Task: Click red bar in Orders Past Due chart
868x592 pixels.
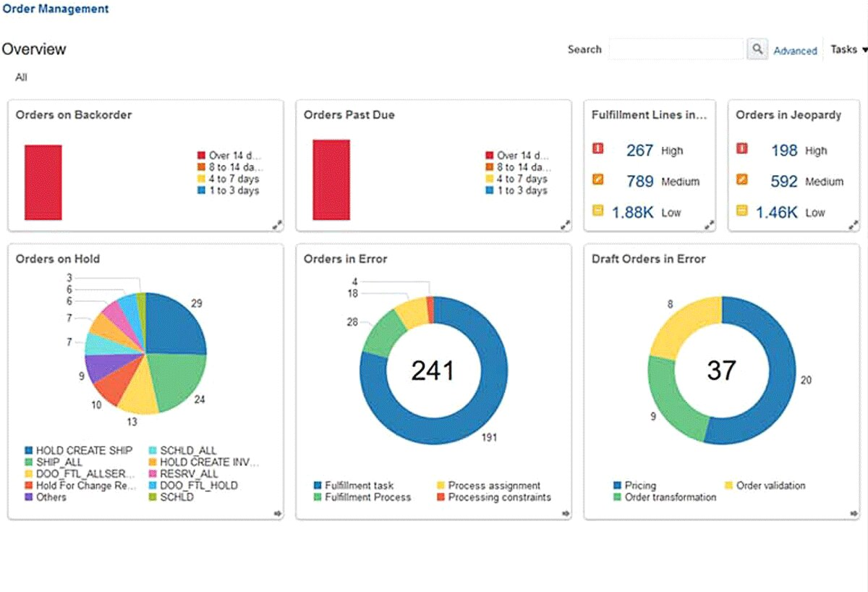Action: (x=331, y=179)
